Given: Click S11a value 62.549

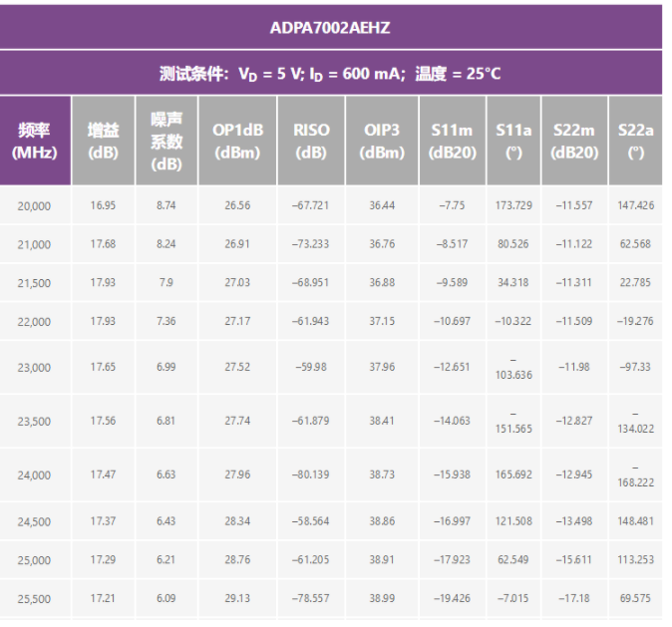Looking at the screenshot, I should [x=513, y=559].
